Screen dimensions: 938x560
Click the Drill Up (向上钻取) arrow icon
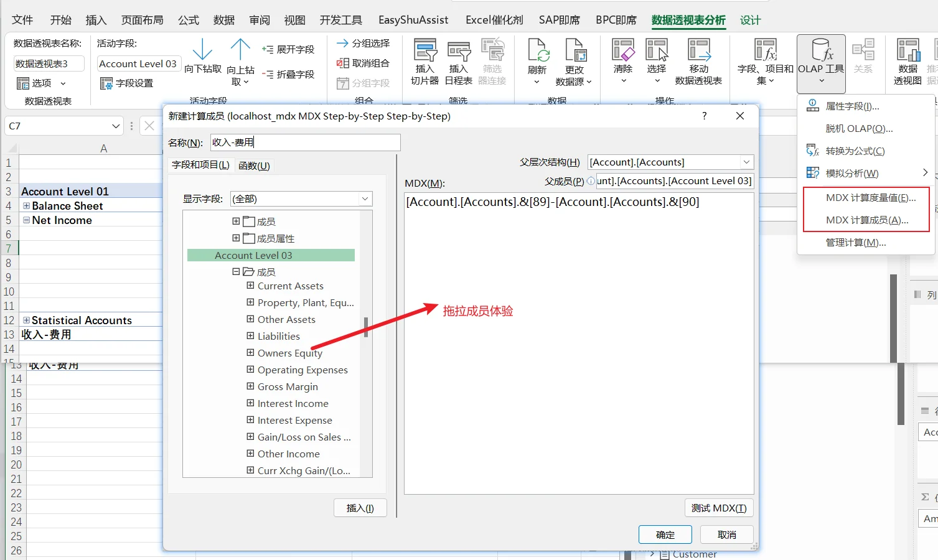pyautogui.click(x=240, y=49)
